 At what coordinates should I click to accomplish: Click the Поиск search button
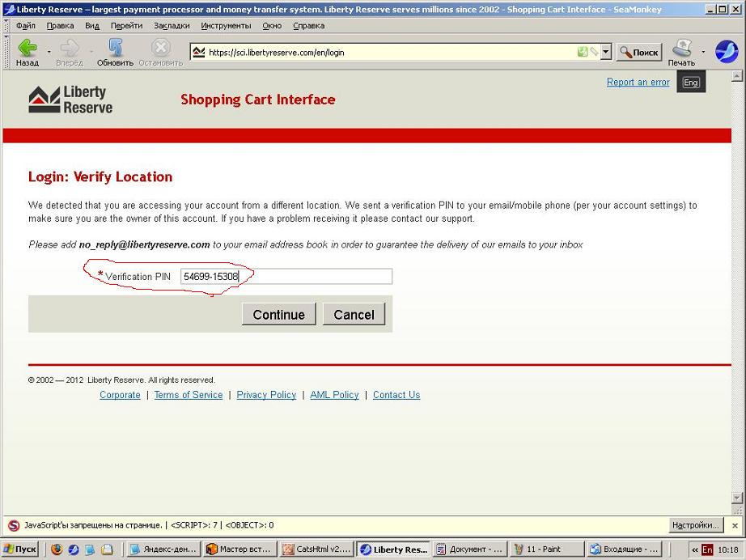tap(639, 53)
